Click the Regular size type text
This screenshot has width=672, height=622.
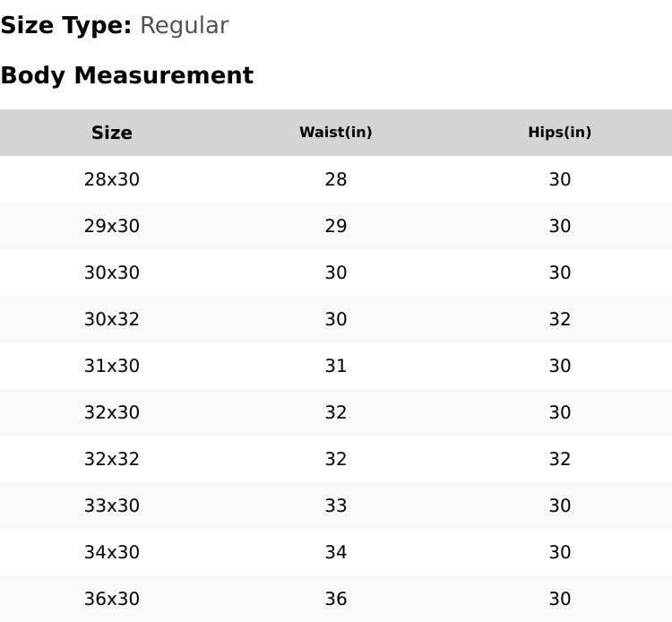184,26
